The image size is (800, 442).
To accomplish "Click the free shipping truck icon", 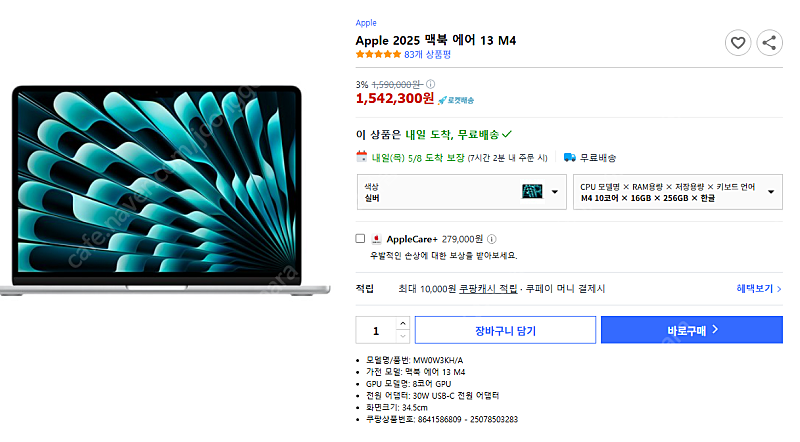I will coord(569,157).
